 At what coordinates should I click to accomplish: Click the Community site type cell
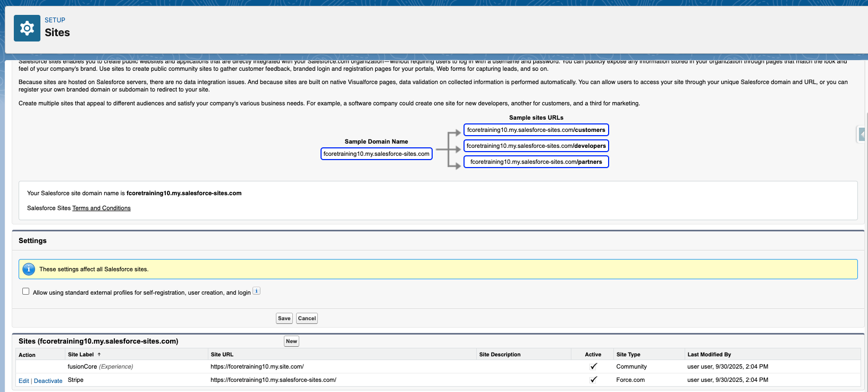pos(631,366)
